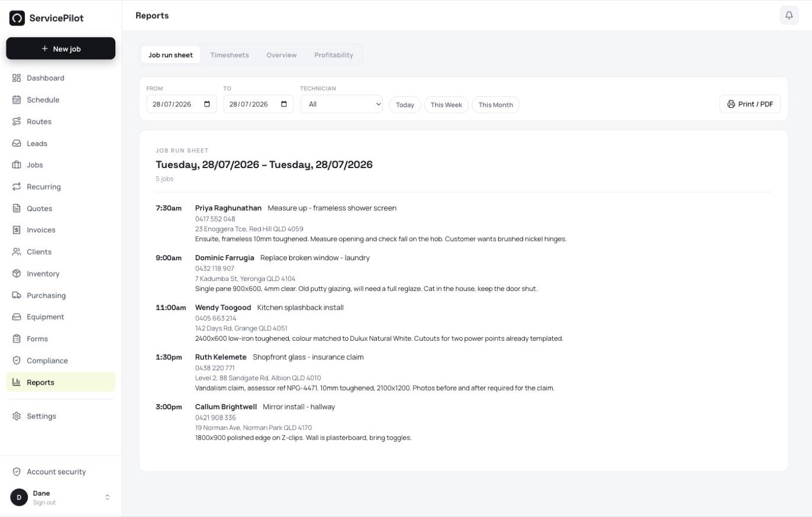Screen dimensions: 812x517
Task: Switch to the Profitability tab
Action: click(x=333, y=55)
